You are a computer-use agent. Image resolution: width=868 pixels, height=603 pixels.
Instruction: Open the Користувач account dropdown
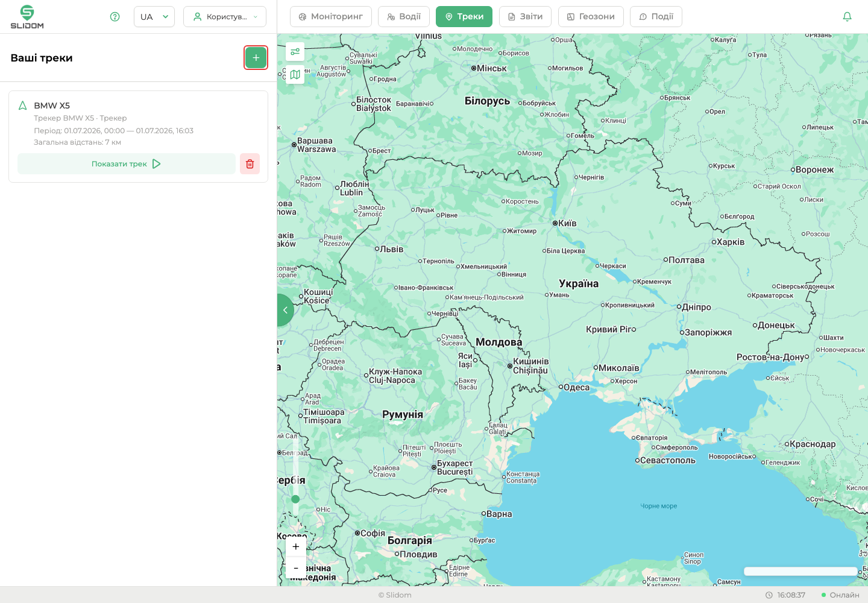[x=225, y=17]
